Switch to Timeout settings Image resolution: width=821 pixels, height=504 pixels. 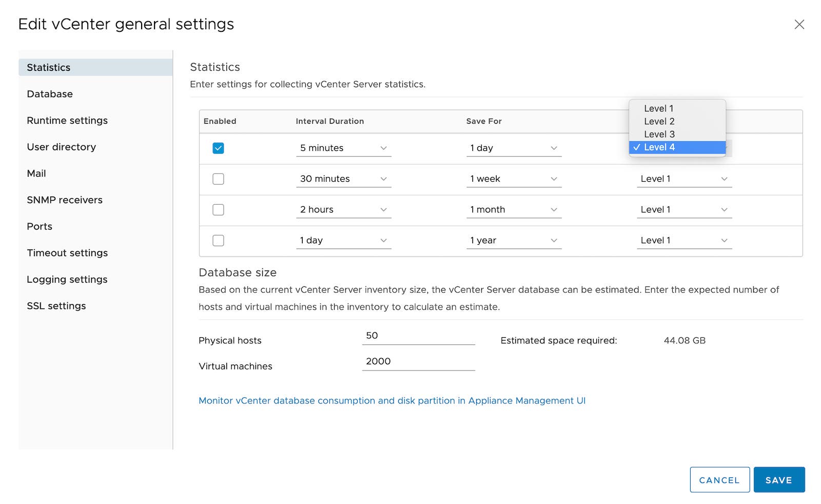tap(67, 253)
